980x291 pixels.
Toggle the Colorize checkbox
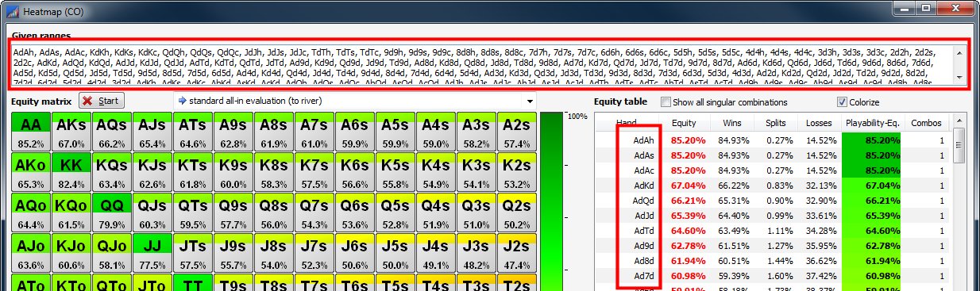coord(842,102)
